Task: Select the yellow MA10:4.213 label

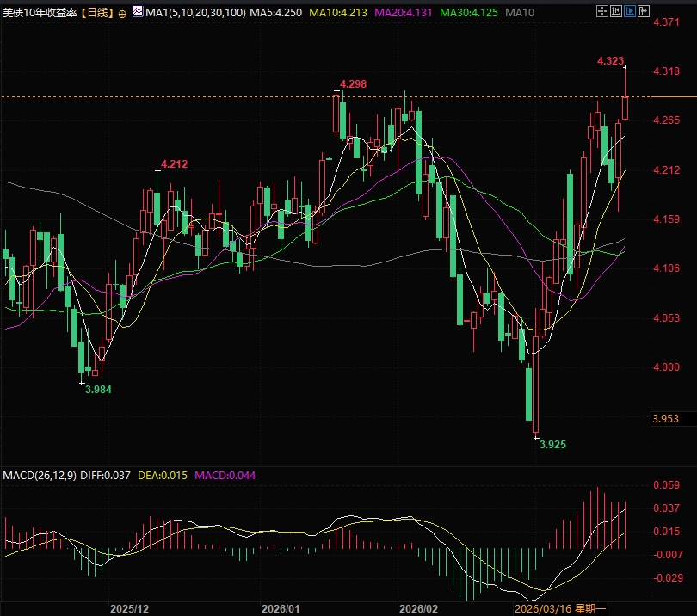Action: pyautogui.click(x=344, y=14)
